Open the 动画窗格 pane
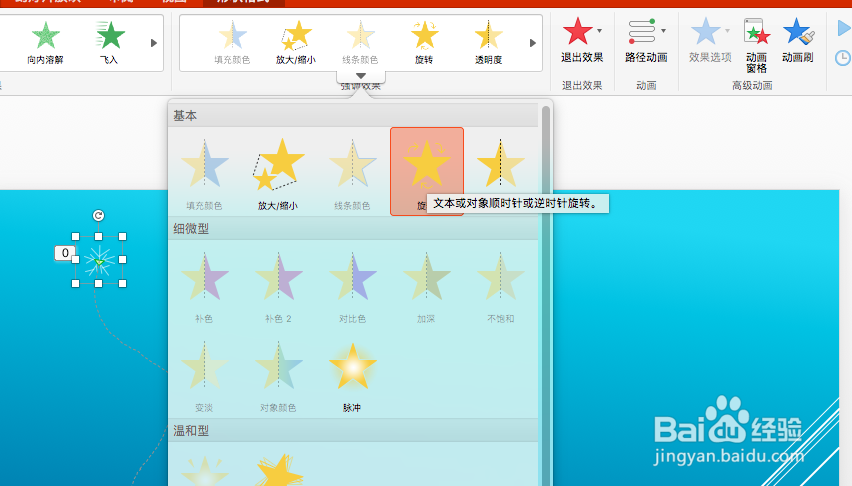The width and height of the screenshot is (852, 486). point(756,46)
